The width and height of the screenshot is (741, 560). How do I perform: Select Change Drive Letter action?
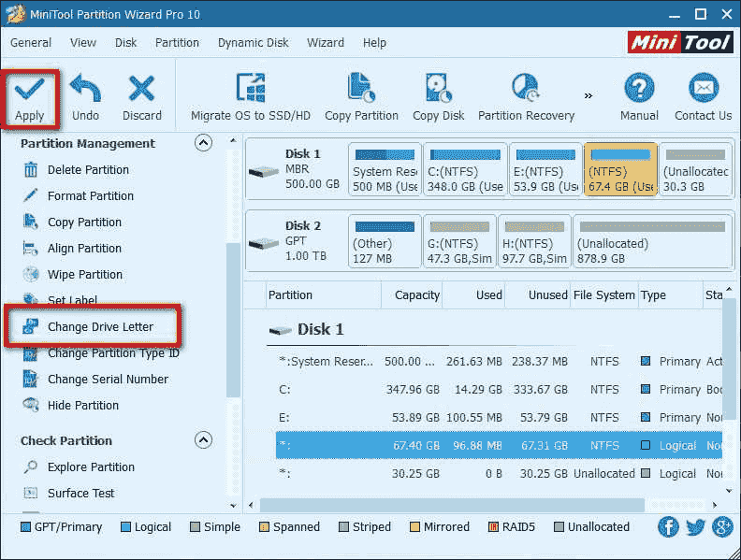100,327
